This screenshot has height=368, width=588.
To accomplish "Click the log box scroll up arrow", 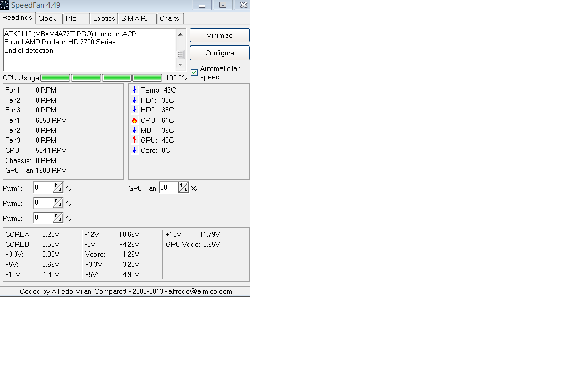I will (180, 34).
